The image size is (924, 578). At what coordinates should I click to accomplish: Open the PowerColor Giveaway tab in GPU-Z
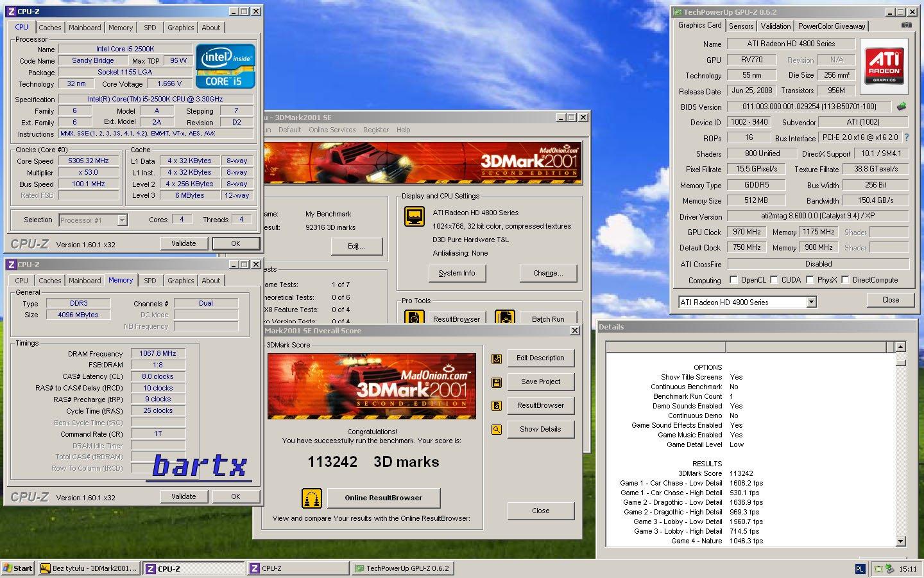point(832,26)
